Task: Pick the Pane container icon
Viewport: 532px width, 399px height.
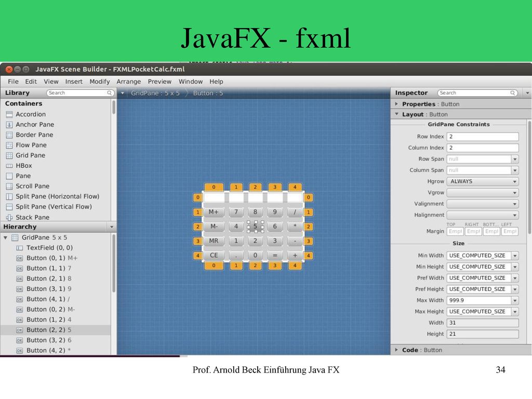Action: (x=9, y=176)
